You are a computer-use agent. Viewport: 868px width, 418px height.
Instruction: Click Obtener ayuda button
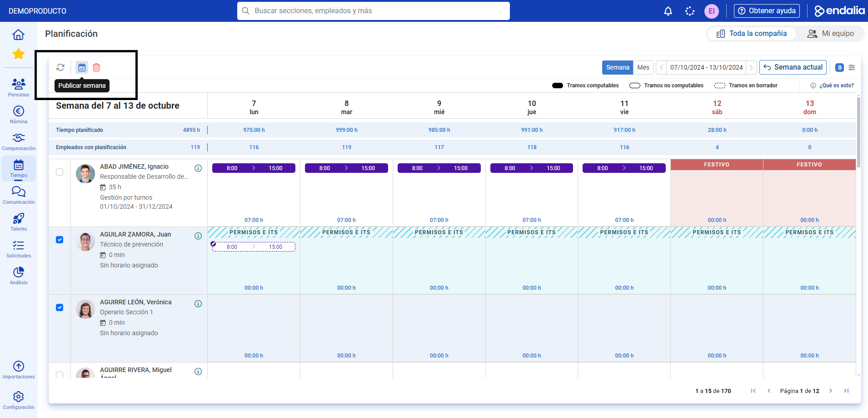[x=767, y=11]
